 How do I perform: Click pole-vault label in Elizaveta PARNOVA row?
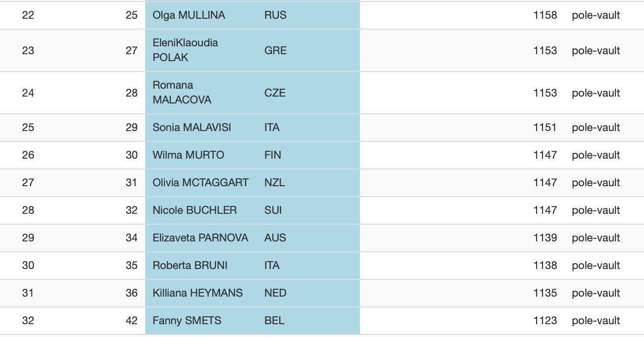(596, 238)
